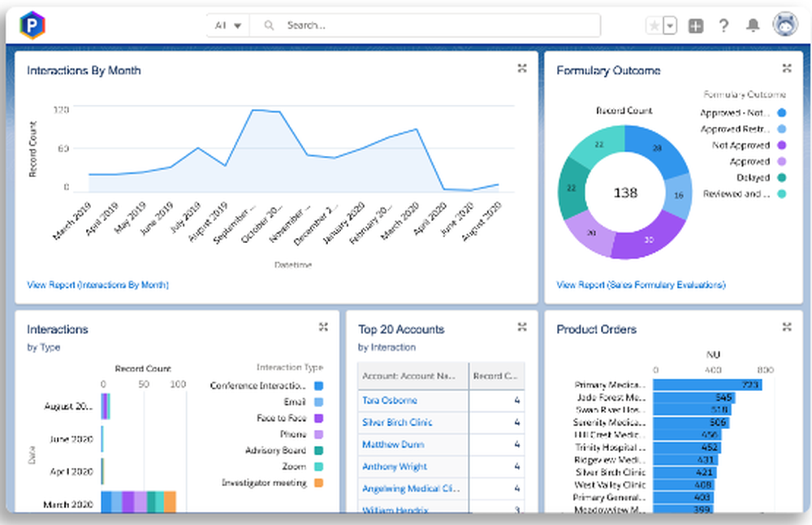Click the Interactions By Month title

(x=84, y=71)
